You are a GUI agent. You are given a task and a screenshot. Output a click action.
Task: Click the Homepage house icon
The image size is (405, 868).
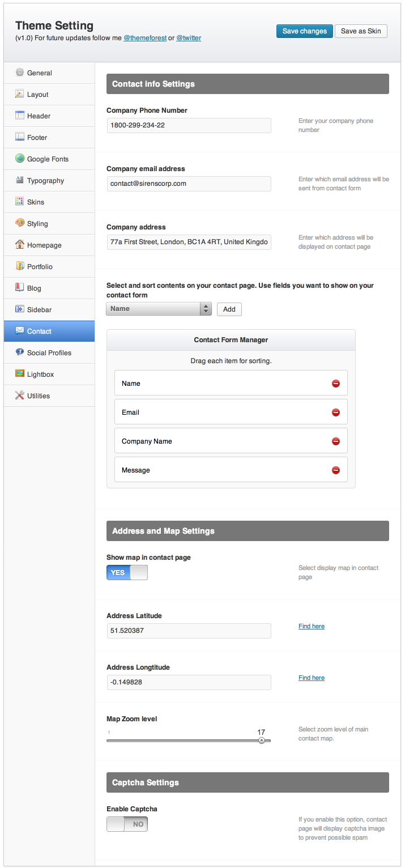pos(20,245)
